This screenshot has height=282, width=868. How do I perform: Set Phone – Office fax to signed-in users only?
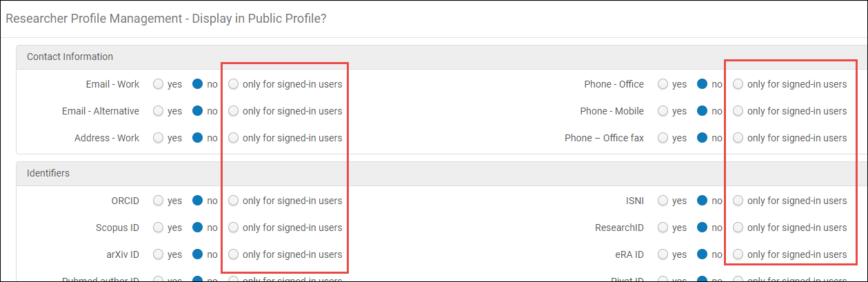pos(738,138)
